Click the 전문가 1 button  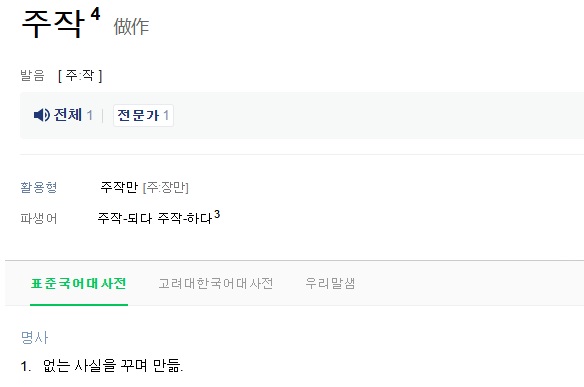pyautogui.click(x=143, y=115)
